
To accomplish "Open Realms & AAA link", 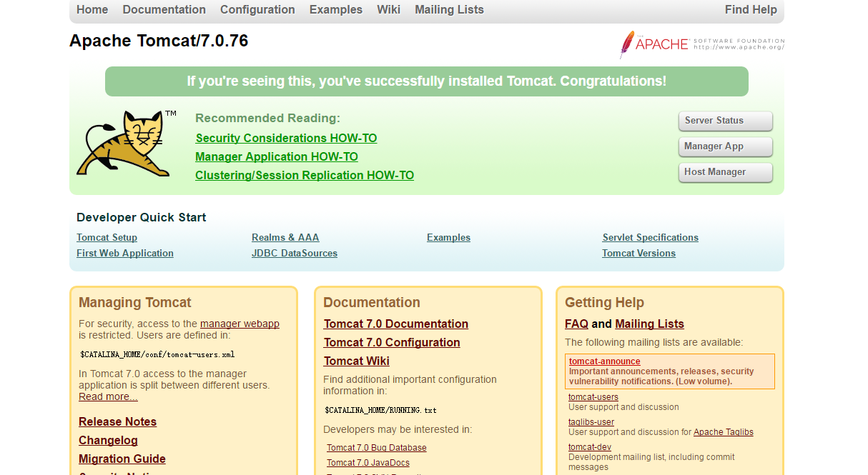I will (285, 238).
